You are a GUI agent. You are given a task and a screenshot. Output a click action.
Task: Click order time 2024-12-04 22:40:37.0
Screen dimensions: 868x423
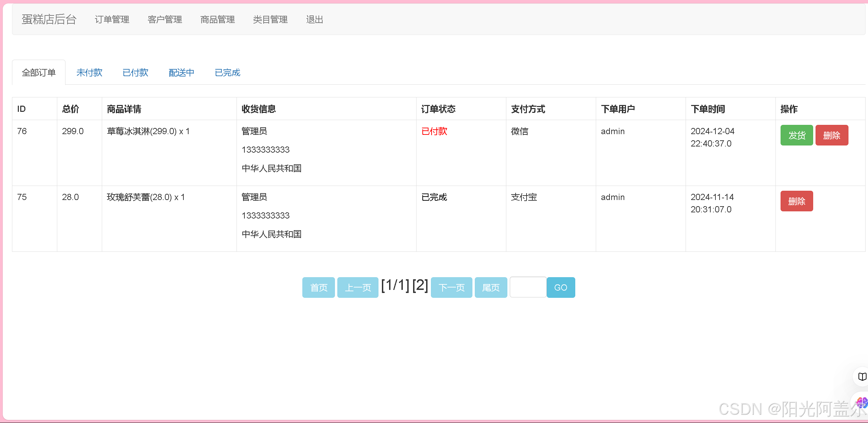point(712,137)
